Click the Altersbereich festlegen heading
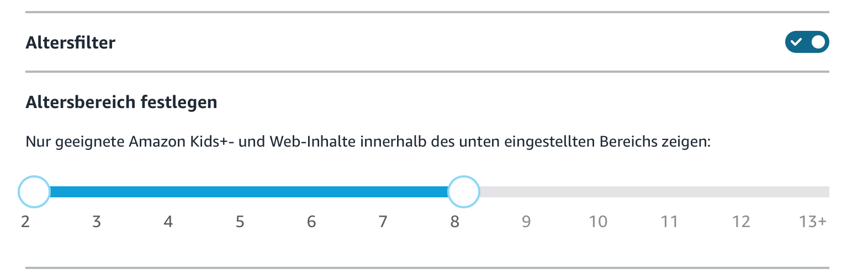Image resolution: width=868 pixels, height=280 pixels. point(121,102)
